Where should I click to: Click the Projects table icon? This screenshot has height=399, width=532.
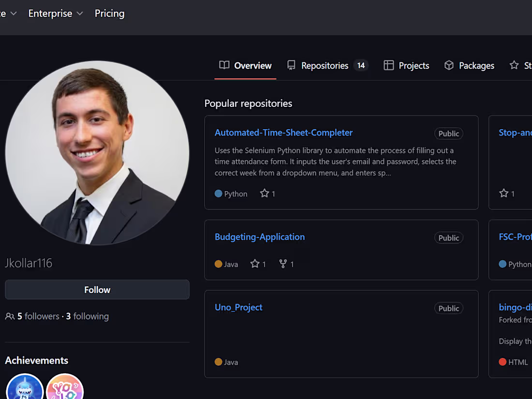click(x=388, y=65)
